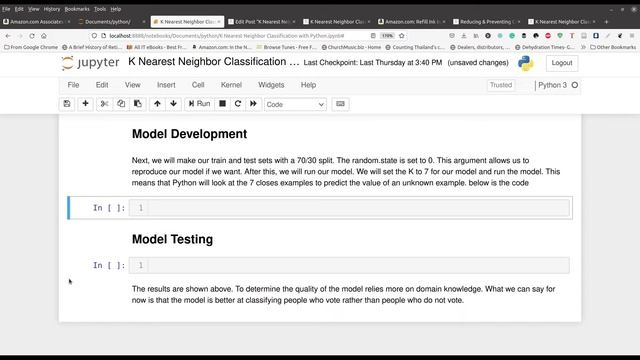Click the Logout button
This screenshot has height=360, width=640.
[x=562, y=63]
